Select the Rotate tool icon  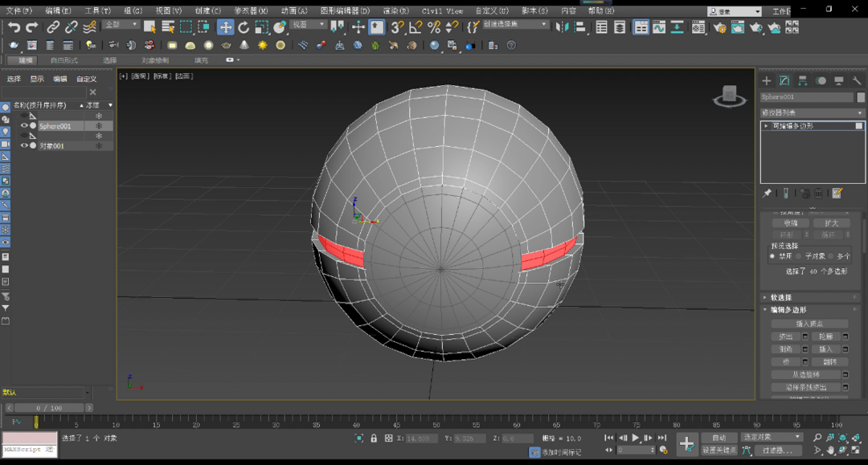tap(244, 27)
